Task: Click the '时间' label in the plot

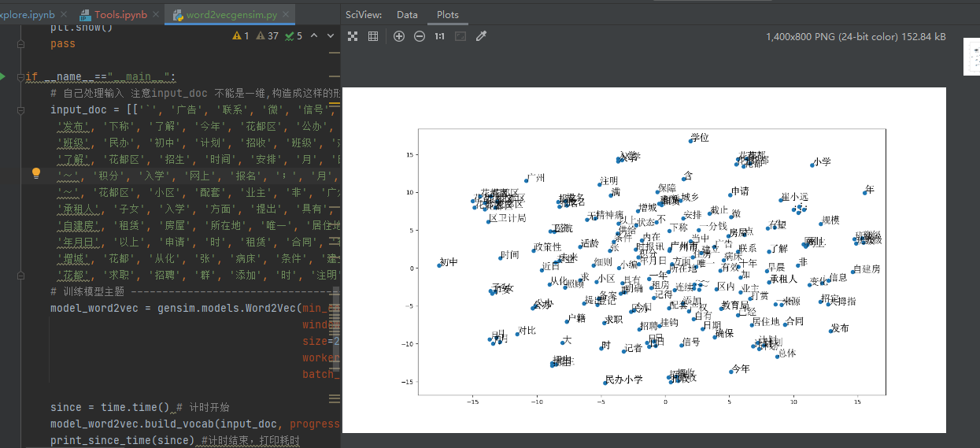Action: coord(510,255)
